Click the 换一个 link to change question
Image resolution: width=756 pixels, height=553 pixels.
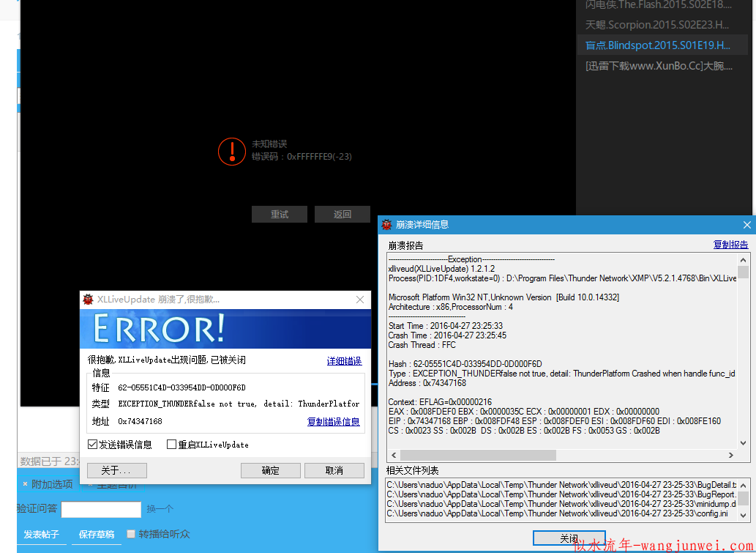(x=160, y=509)
